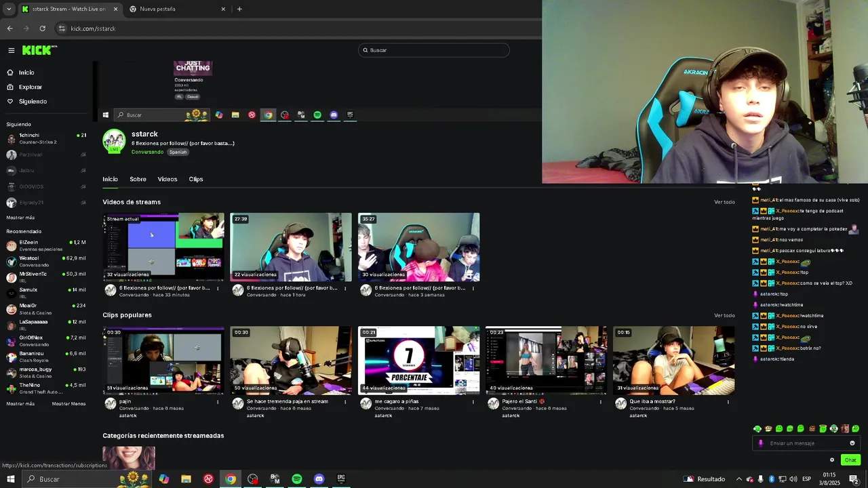Play the 'me cagaro a piñas' clip

tap(418, 360)
